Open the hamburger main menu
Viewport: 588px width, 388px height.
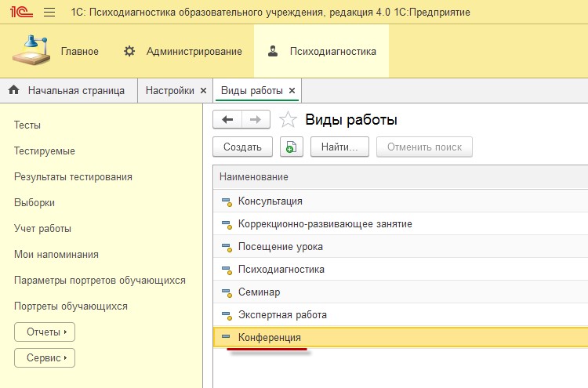pyautogui.click(x=49, y=12)
